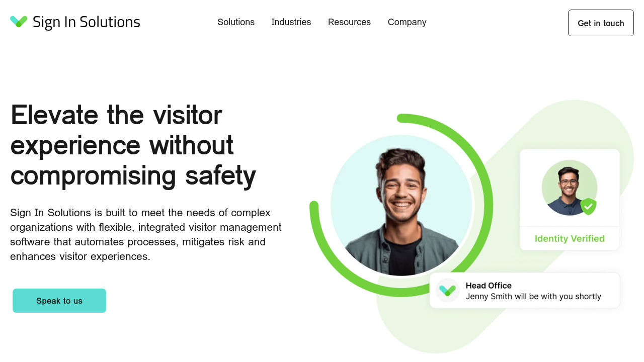
Task: Open the Solutions menu
Action: pyautogui.click(x=236, y=22)
